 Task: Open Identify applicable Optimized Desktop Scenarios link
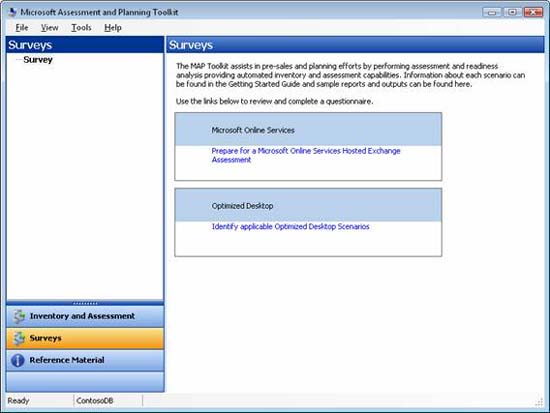pos(290,227)
